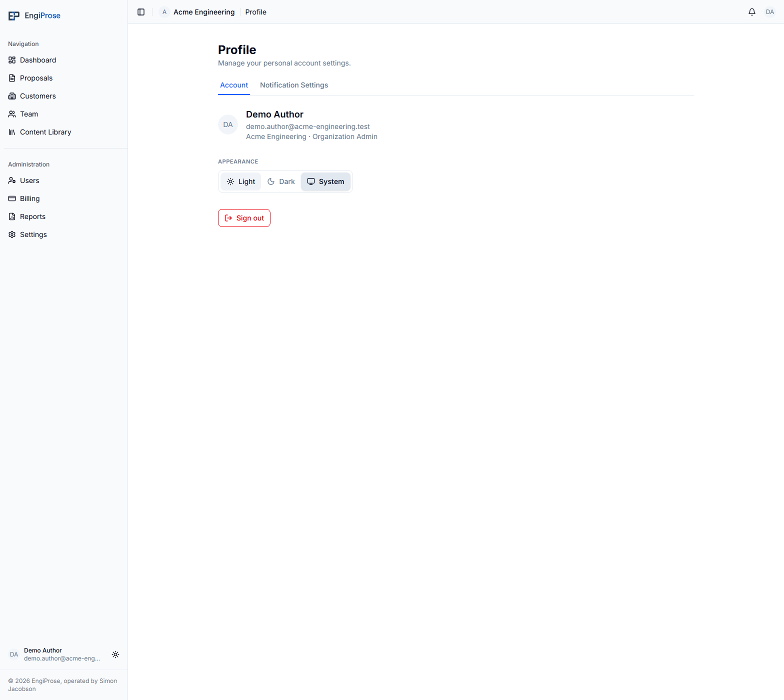Viewport: 784px width, 700px height.
Task: Open notifications bell icon
Action: [752, 12]
